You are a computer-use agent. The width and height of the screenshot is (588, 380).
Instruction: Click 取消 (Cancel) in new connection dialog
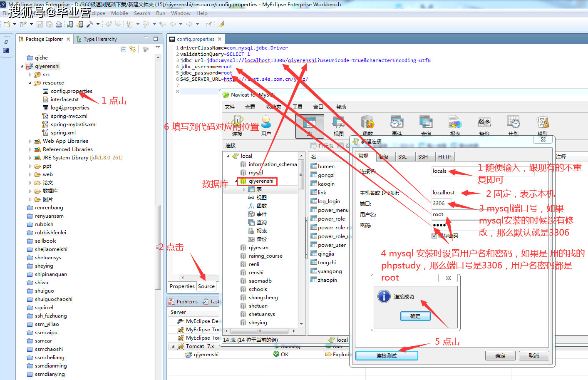(534, 356)
